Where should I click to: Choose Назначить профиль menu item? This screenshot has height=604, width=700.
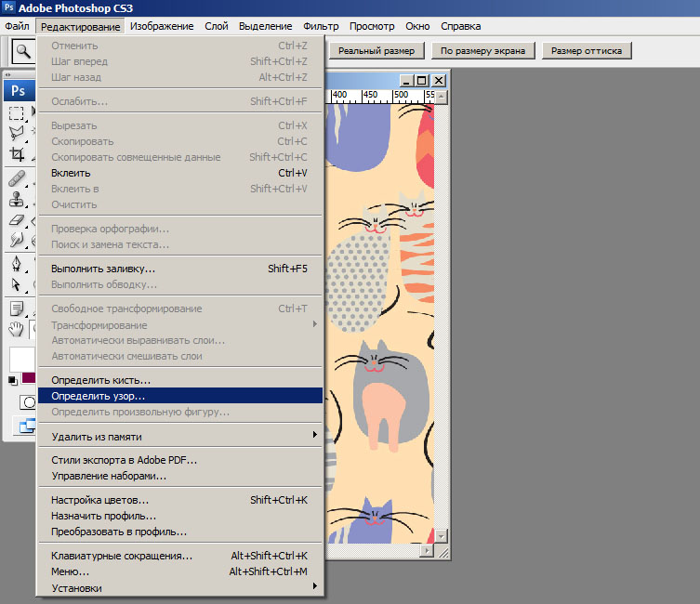pos(180,516)
